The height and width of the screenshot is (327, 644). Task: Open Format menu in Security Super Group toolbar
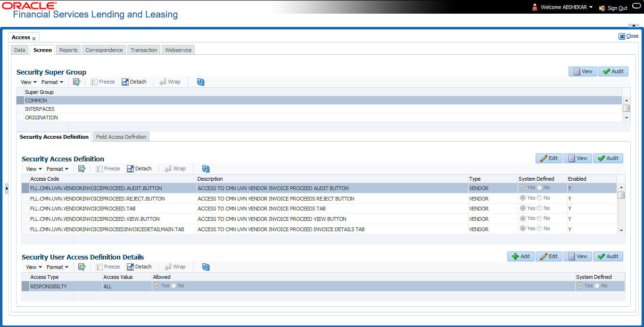pos(52,82)
